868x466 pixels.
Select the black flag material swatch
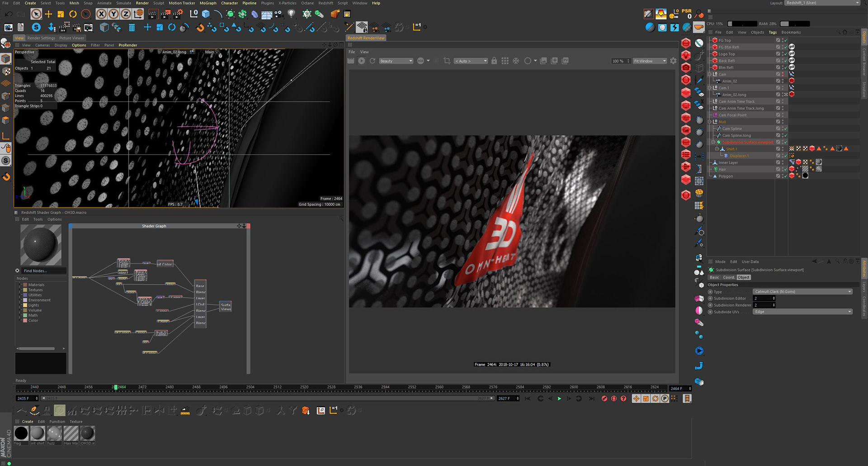[x=21, y=433]
